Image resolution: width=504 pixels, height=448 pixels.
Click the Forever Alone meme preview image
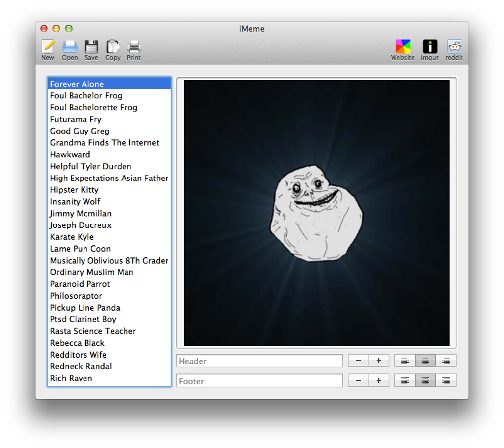(317, 213)
